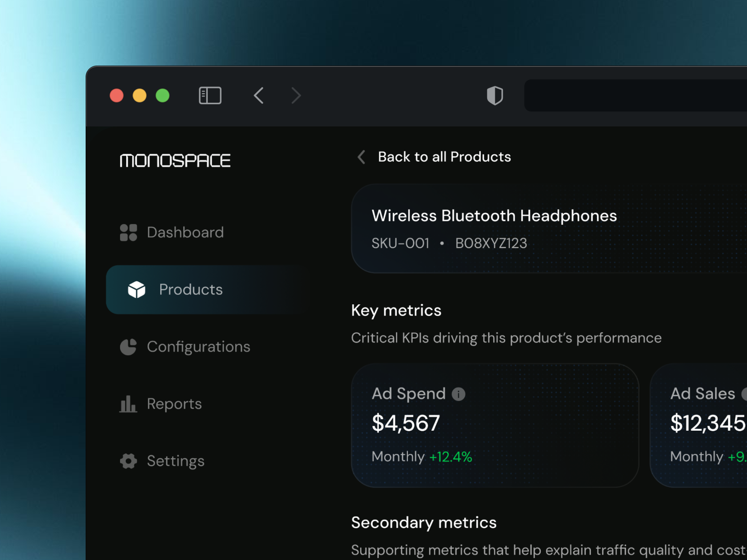Click the Products cube icon

136,290
